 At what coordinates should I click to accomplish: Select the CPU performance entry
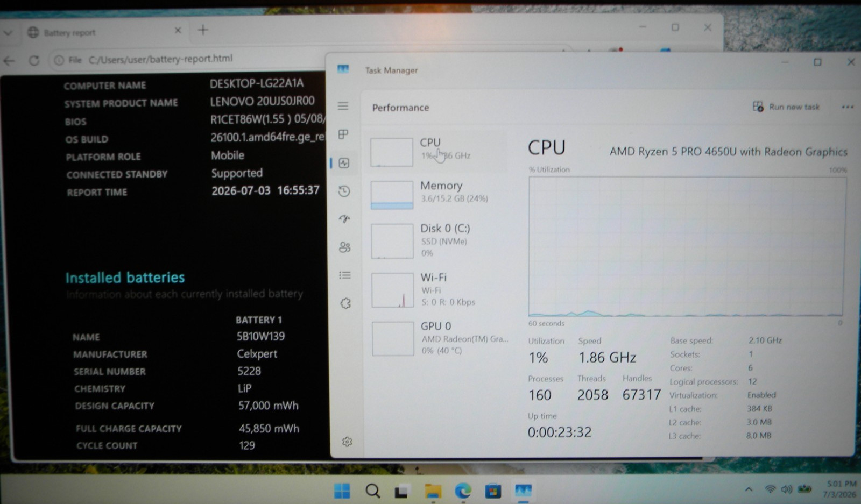(438, 151)
